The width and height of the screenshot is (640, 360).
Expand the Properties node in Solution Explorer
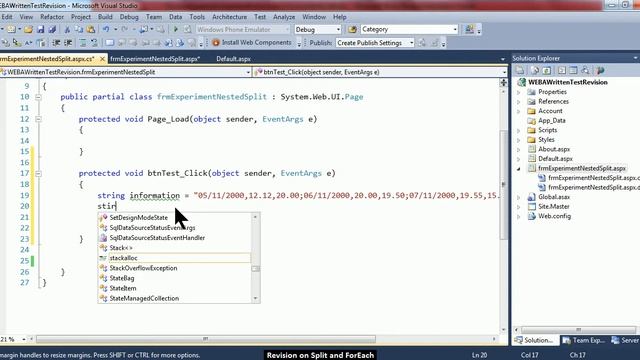(x=519, y=92)
